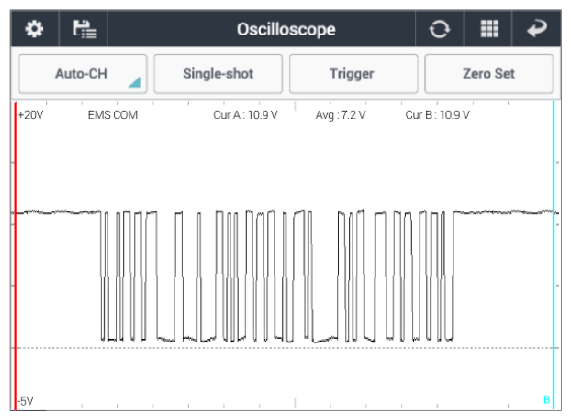Viewport: 571px width, 420px height.
Task: Click the EMS COM channel label
Action: 113,115
